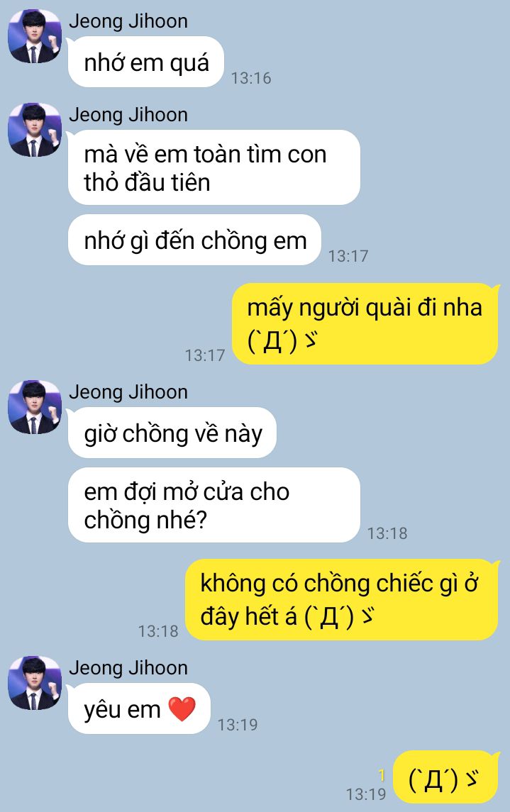Tap avatar beside 'giờ chồng về này'
The width and height of the screenshot is (510, 812).
35,408
